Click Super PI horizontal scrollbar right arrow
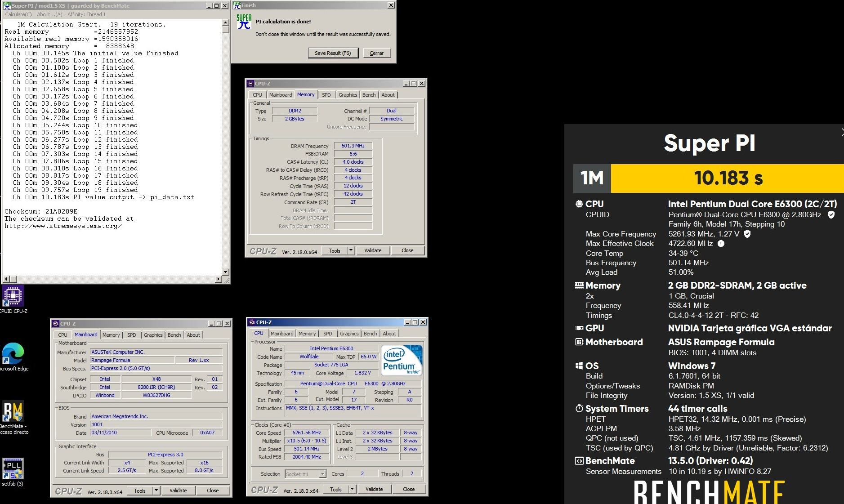The height and width of the screenshot is (504, 844). (219, 279)
